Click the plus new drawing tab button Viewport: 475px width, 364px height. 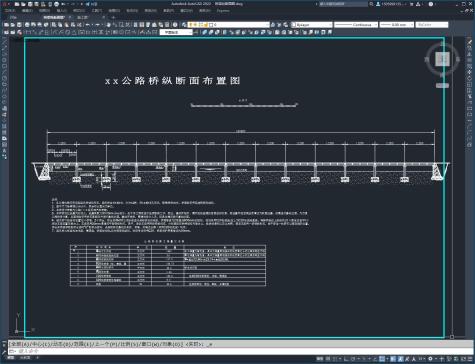pyautogui.click(x=113, y=17)
